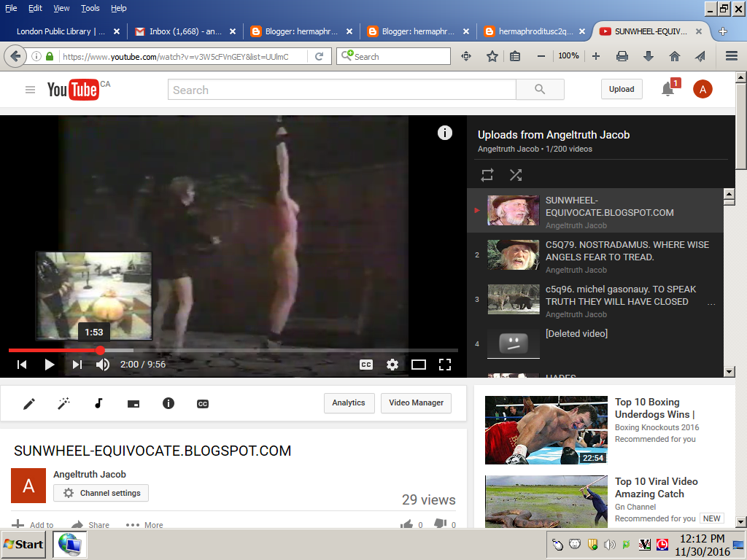Toggle closed captions in the player
This screenshot has width=747, height=560.
pos(366,365)
